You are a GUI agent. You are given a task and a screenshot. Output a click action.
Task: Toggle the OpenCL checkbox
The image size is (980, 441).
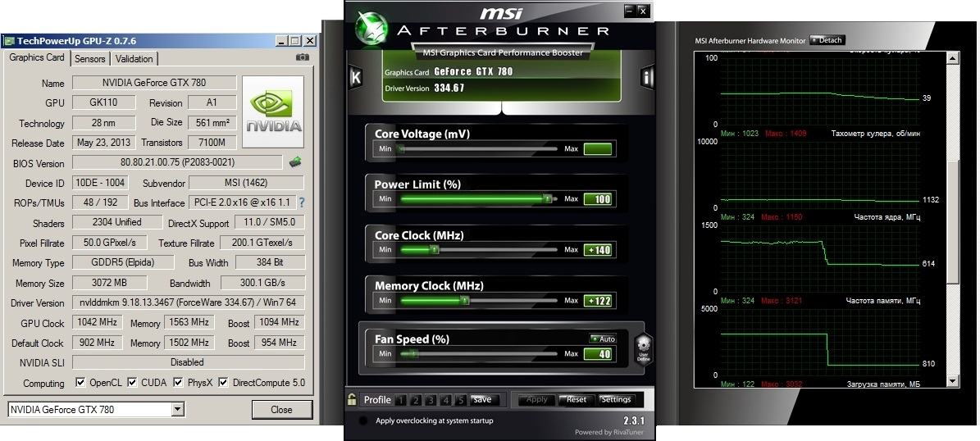[80, 382]
